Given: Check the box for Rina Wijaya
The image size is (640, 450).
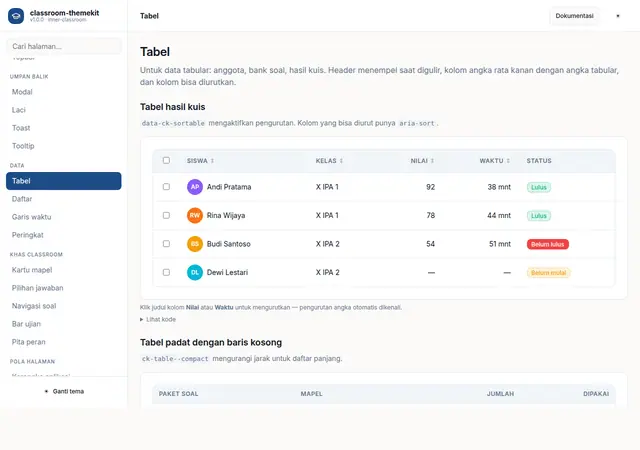Looking at the screenshot, I should (x=166, y=215).
